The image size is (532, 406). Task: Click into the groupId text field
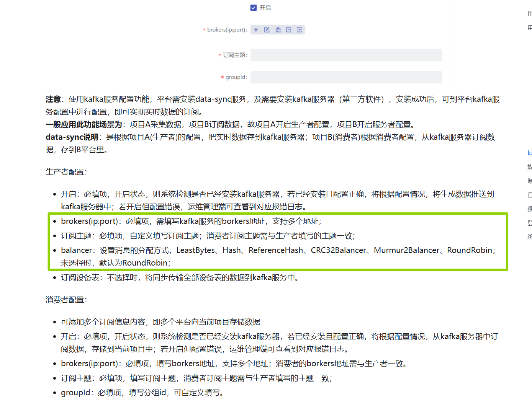tap(346, 77)
